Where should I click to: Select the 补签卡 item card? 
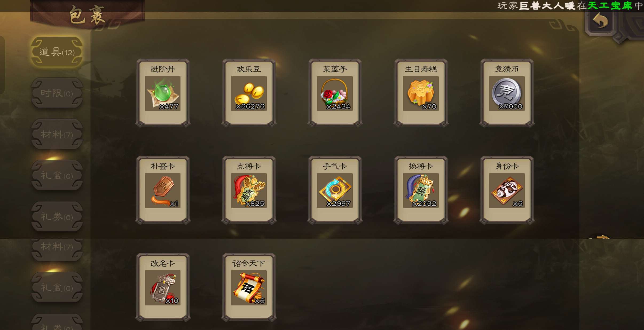click(x=163, y=190)
